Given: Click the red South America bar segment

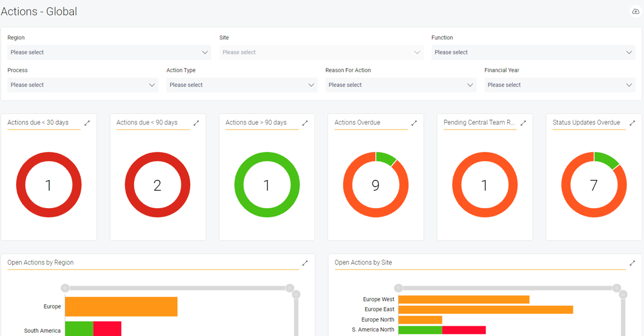Looking at the screenshot, I should pyautogui.click(x=107, y=329).
